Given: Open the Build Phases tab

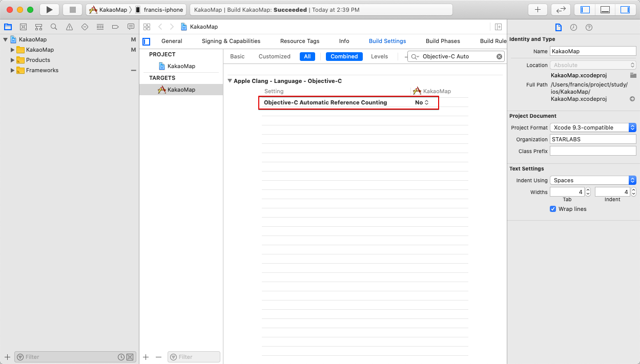Looking at the screenshot, I should point(443,41).
